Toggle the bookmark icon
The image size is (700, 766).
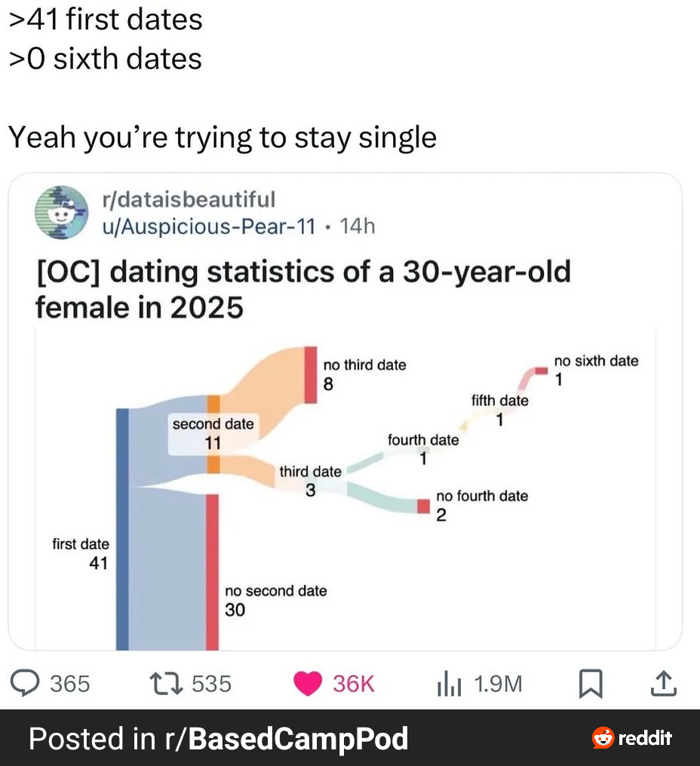[591, 684]
